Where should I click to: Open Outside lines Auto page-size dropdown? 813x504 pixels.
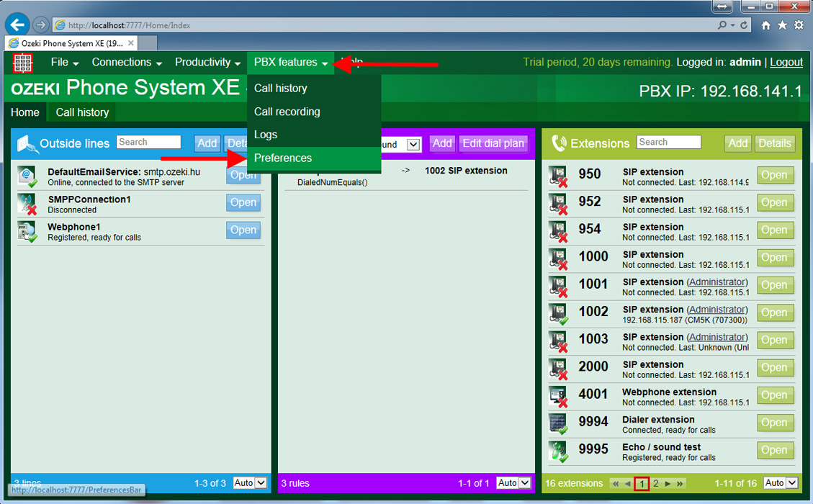pyautogui.click(x=249, y=482)
